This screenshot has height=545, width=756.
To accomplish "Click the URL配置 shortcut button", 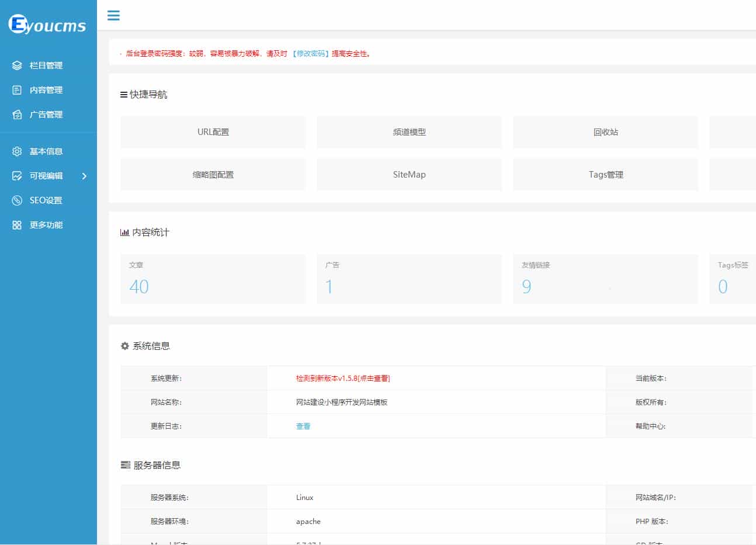I will [x=213, y=132].
